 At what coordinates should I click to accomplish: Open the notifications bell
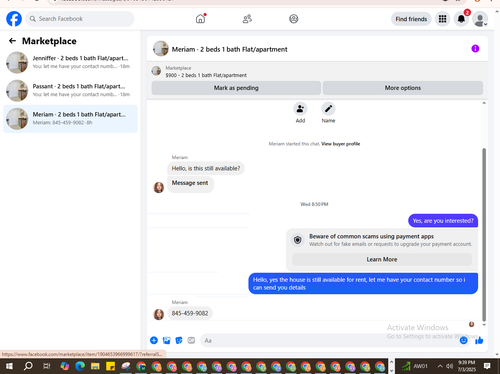point(461,19)
